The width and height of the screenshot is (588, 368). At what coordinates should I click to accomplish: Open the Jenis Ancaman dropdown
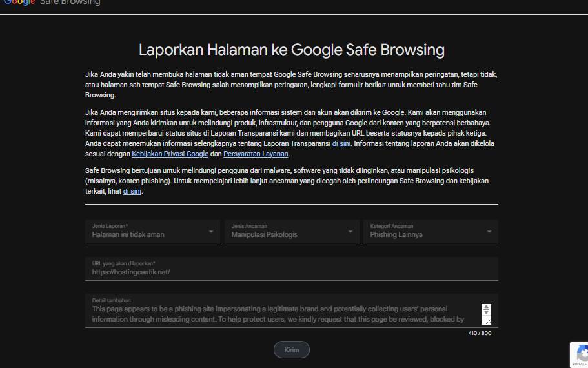click(x=292, y=232)
